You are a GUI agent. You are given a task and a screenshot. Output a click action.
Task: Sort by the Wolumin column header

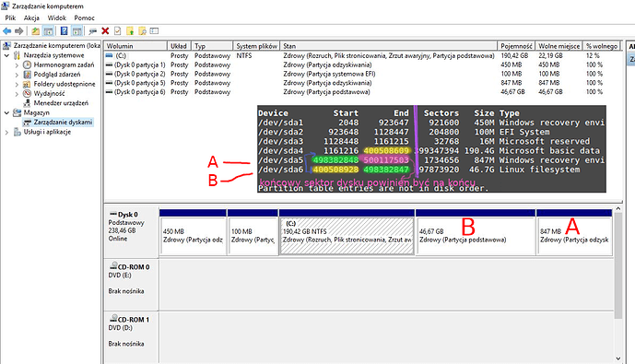(135, 46)
